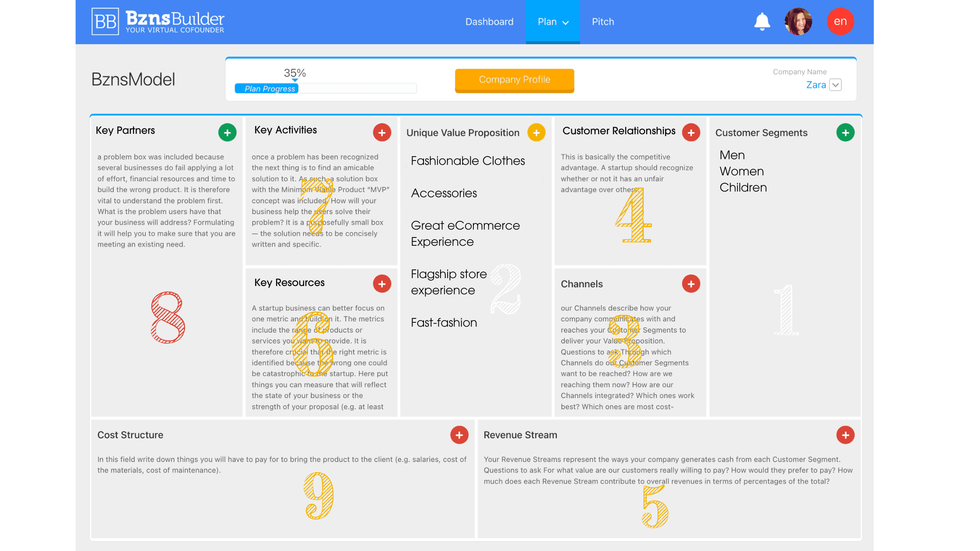Open the Plan dropdown menu

tap(552, 21)
